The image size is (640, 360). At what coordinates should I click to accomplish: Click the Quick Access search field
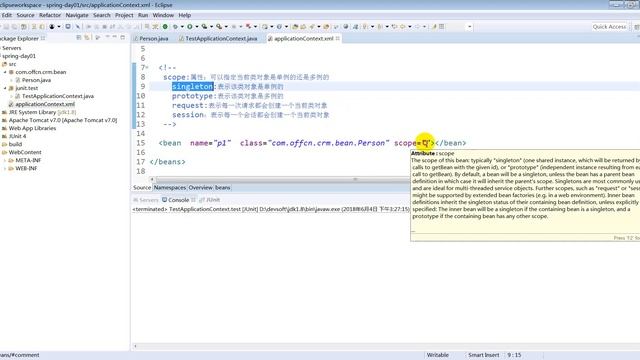click(609, 27)
